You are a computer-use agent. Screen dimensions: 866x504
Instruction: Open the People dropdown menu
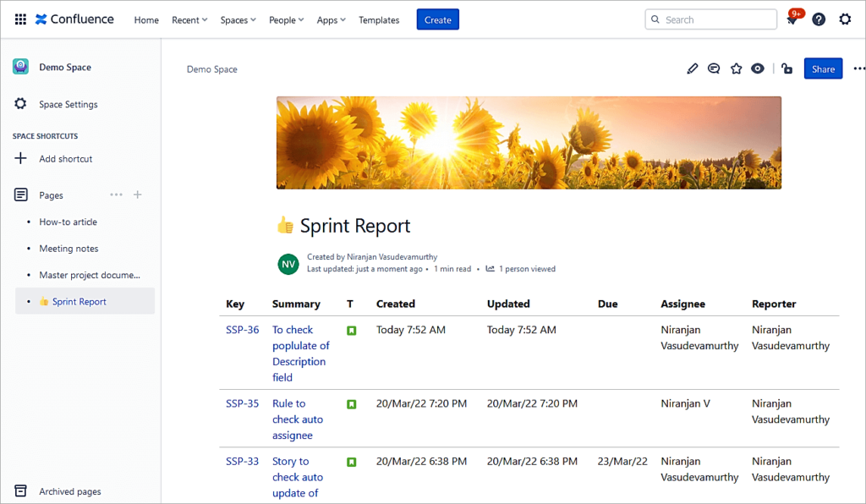[x=287, y=19]
